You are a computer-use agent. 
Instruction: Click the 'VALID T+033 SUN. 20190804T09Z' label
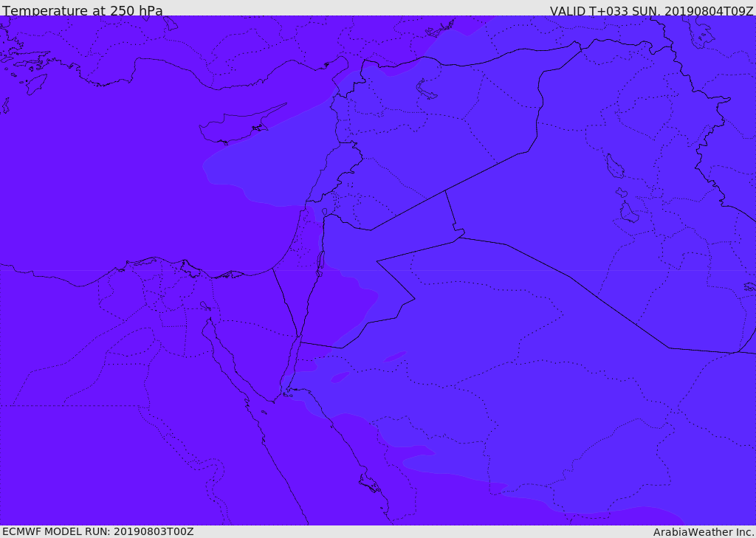pyautogui.click(x=651, y=11)
